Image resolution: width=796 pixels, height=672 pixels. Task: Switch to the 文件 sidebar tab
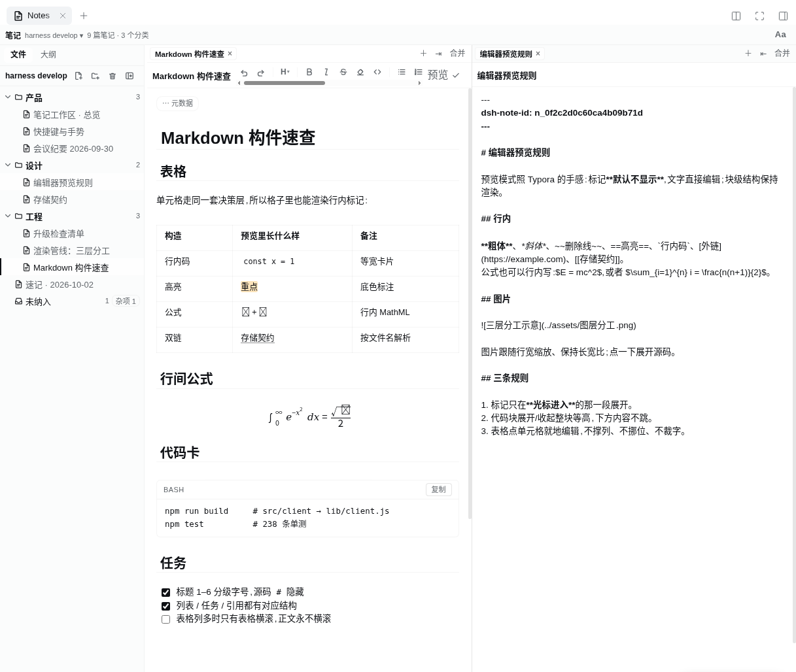[18, 55]
